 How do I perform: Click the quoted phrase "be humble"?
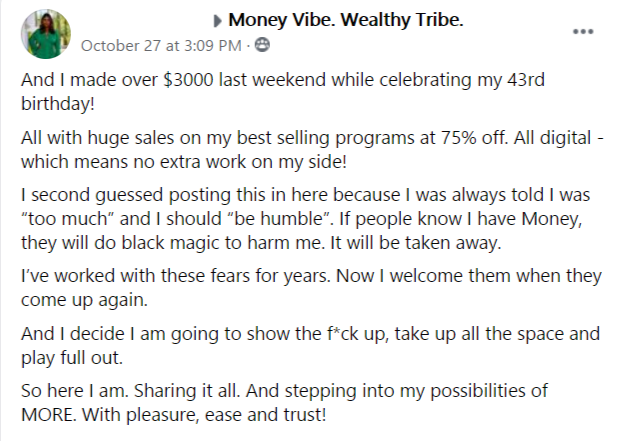pyautogui.click(x=279, y=219)
